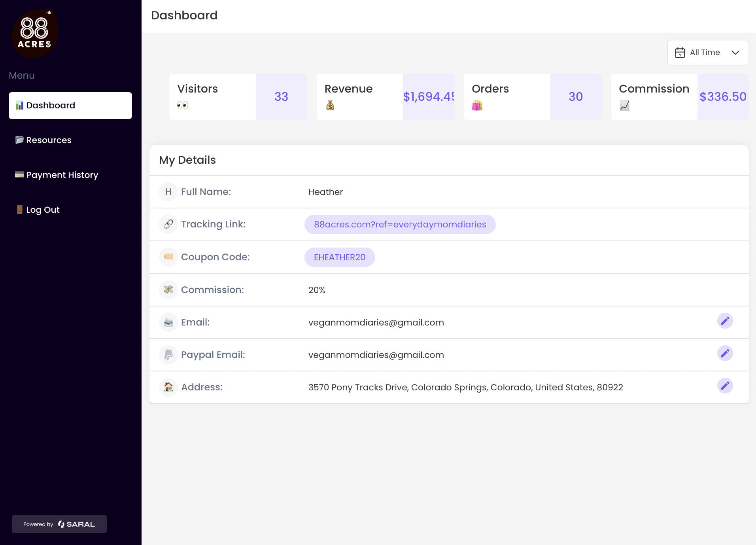The height and width of the screenshot is (545, 756).
Task: Click the coupon tag icon
Action: point(168,257)
